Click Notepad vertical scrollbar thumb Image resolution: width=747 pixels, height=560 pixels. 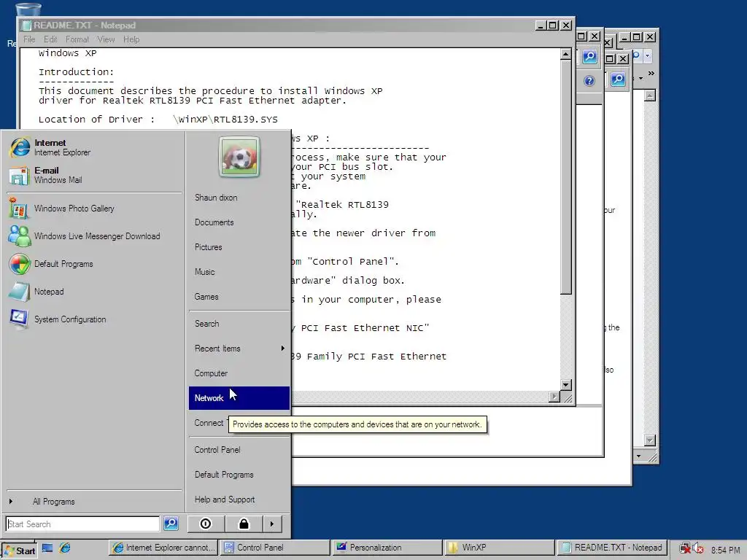tap(565, 177)
